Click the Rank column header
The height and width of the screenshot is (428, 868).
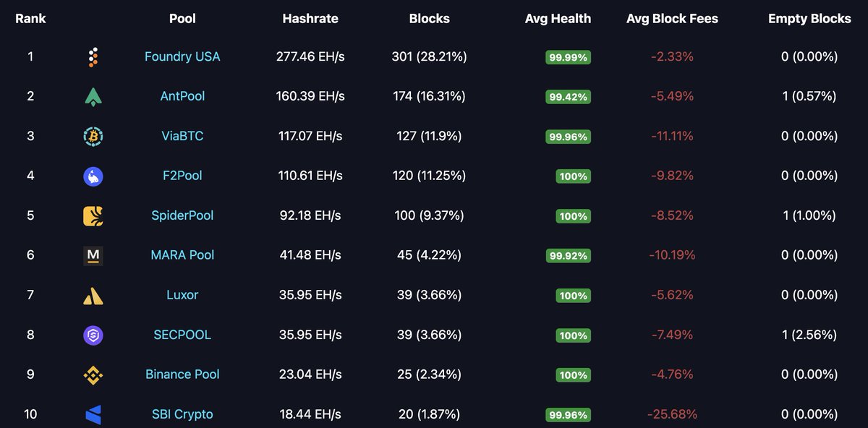(30, 19)
